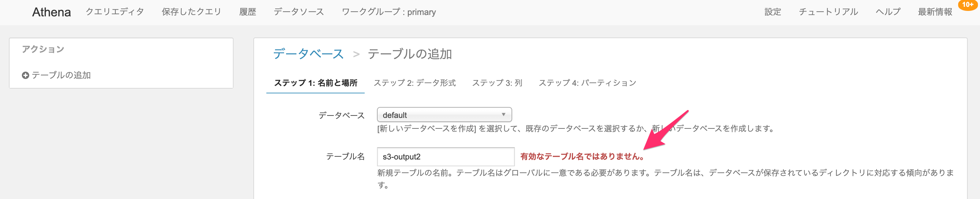980x199 pixels.
Task: Click the テーブル名 input containing s3-output2
Action: point(446,156)
